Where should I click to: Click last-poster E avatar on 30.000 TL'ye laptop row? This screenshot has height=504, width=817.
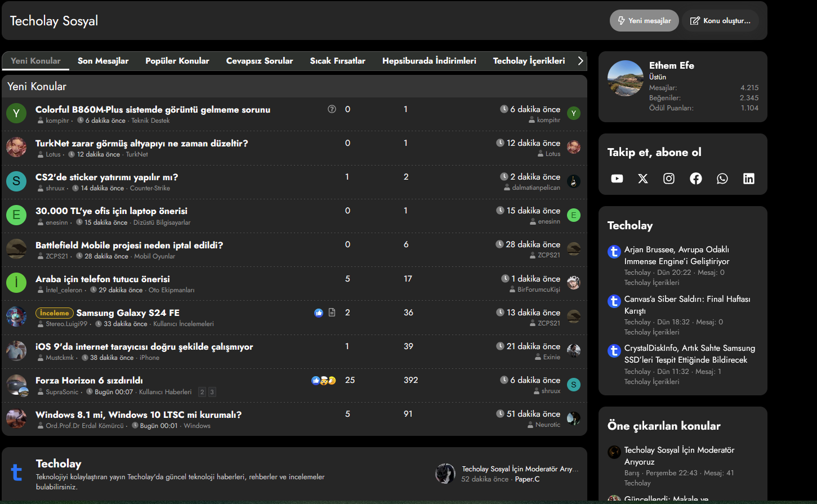pos(574,215)
